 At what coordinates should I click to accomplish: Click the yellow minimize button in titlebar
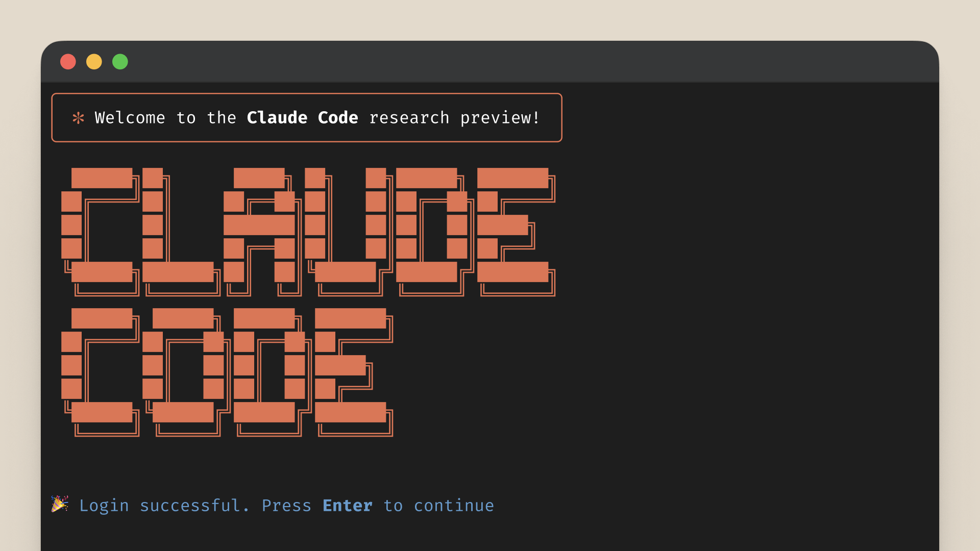point(93,62)
